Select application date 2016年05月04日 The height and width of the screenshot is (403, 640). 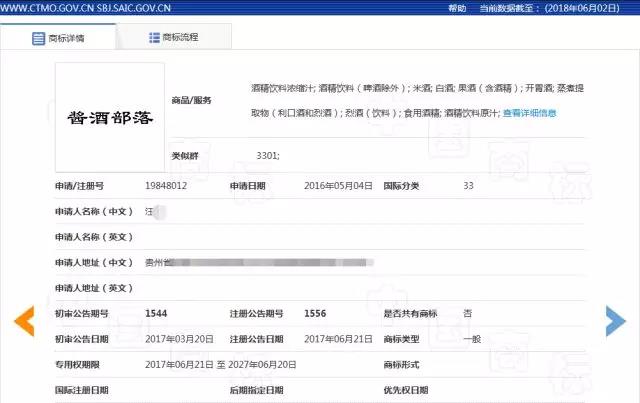338,186
